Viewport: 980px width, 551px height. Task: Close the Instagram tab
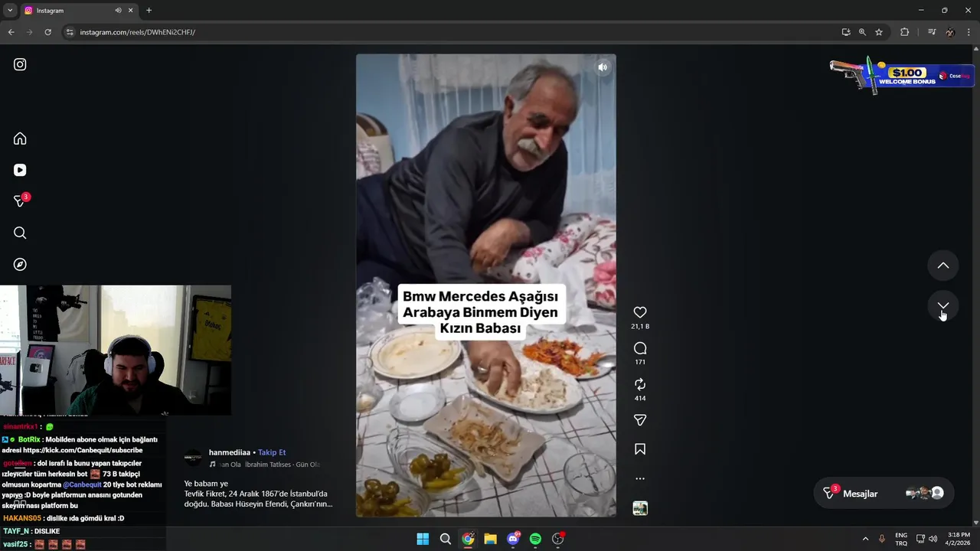tap(130, 11)
